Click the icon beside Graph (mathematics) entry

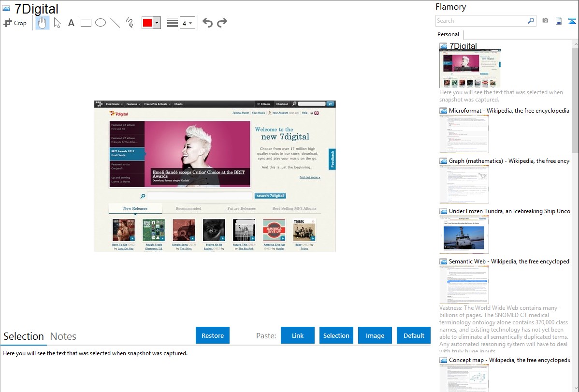(443, 161)
